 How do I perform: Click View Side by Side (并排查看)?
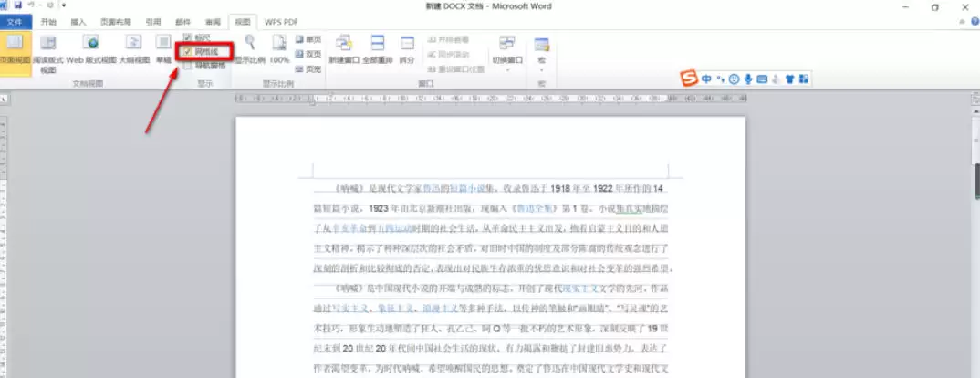click(447, 38)
